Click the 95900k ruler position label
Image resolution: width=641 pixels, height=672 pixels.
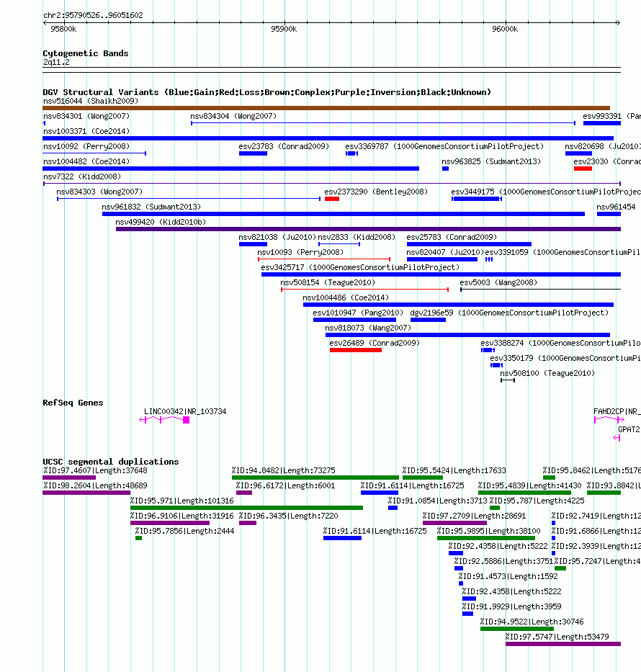[284, 29]
